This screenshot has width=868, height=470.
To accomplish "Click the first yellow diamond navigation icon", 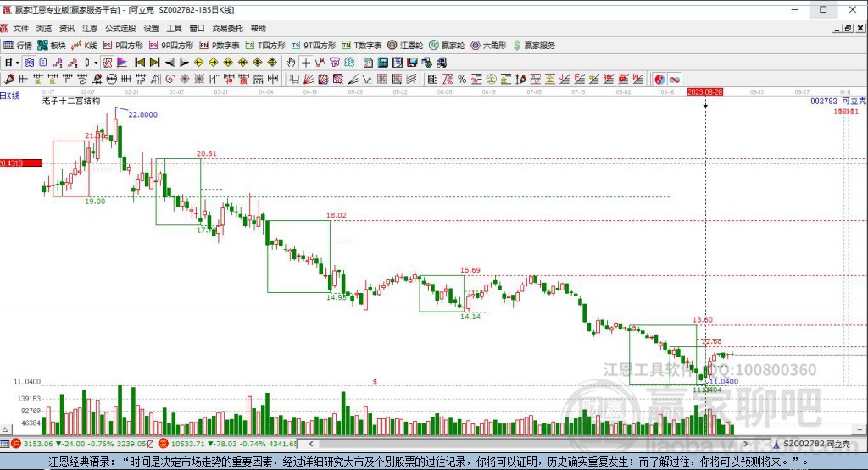I will click(x=198, y=63).
